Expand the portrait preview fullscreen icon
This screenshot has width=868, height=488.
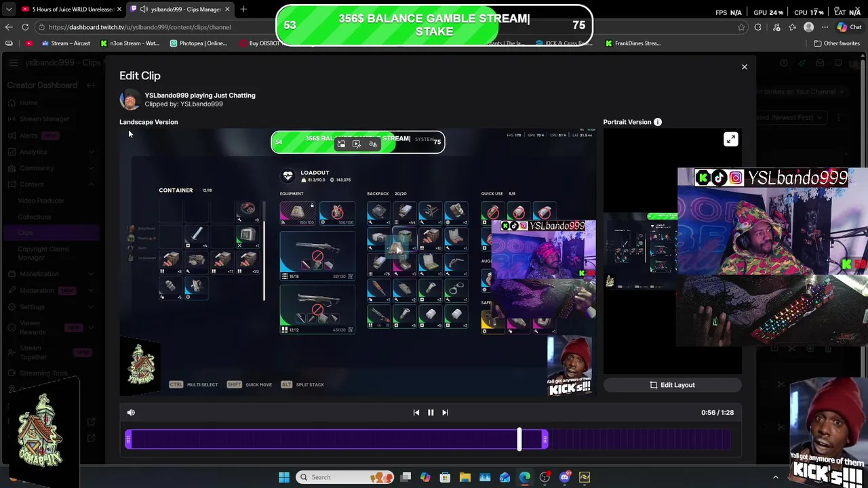(730, 140)
